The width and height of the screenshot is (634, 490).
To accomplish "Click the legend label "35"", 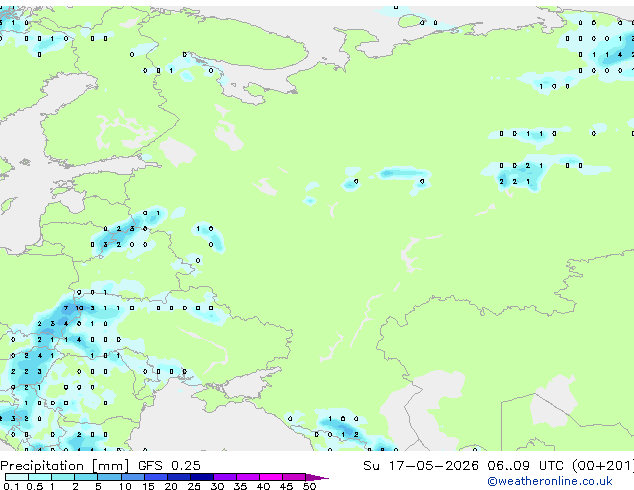I will 240,486.
